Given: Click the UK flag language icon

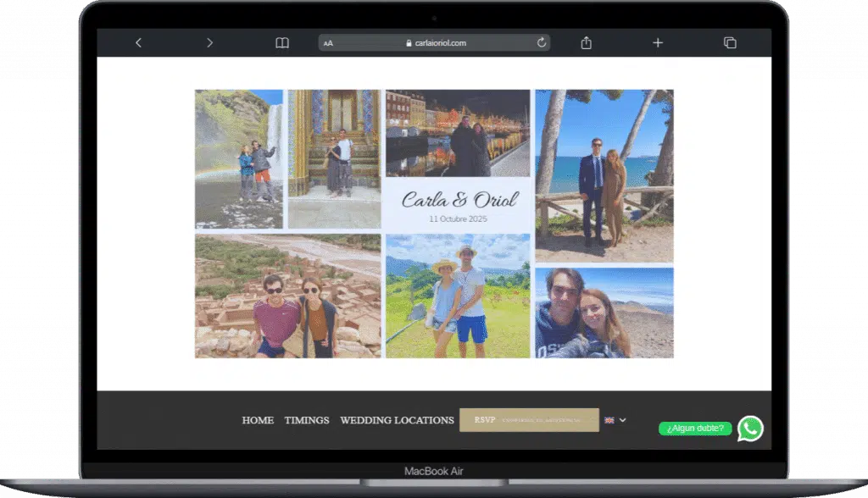Looking at the screenshot, I should tap(609, 420).
